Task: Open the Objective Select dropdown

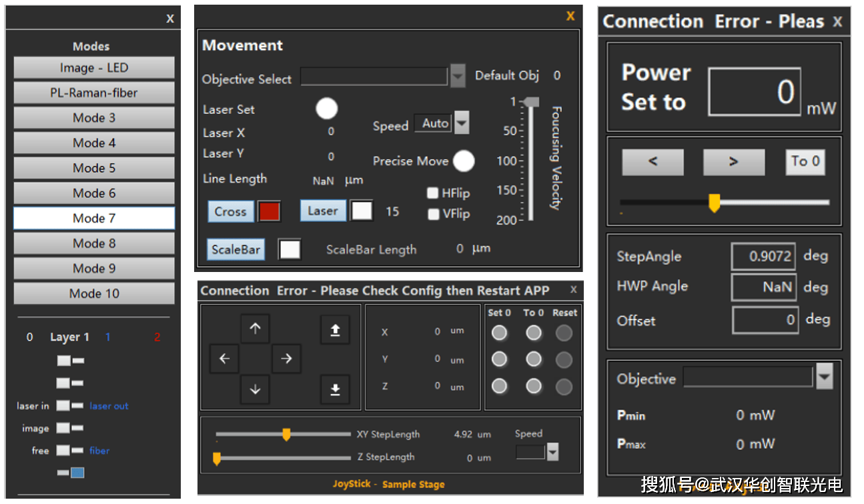Action: coord(457,77)
